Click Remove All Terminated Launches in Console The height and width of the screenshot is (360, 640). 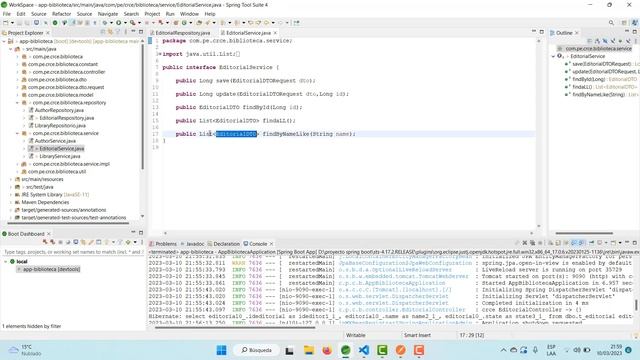tap(532, 243)
